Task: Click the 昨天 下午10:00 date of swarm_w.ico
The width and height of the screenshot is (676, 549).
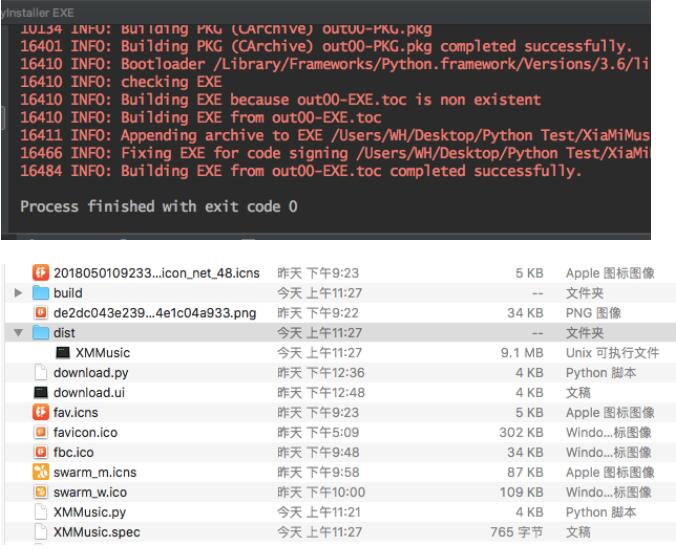Action: 321,492
